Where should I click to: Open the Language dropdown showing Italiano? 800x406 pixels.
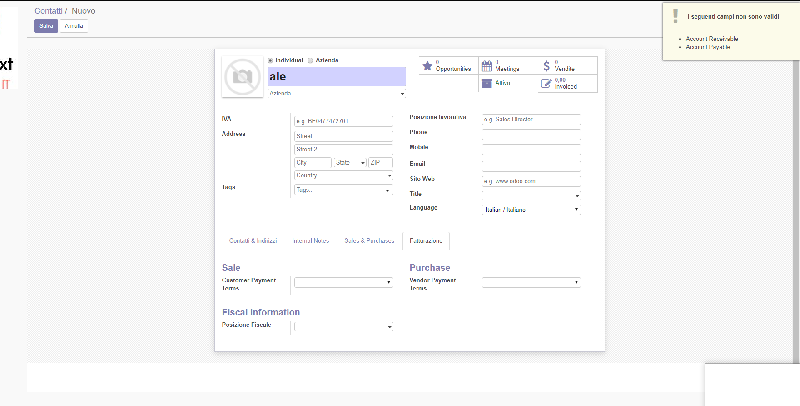point(531,209)
